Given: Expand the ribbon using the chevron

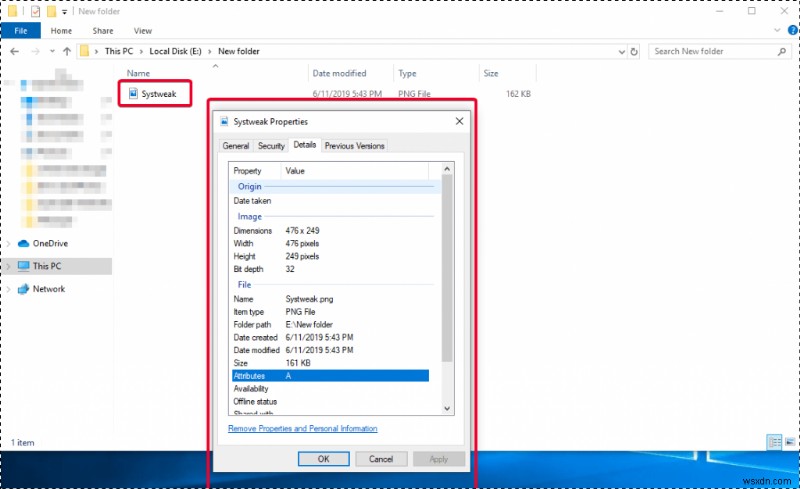Looking at the screenshot, I should (777, 31).
